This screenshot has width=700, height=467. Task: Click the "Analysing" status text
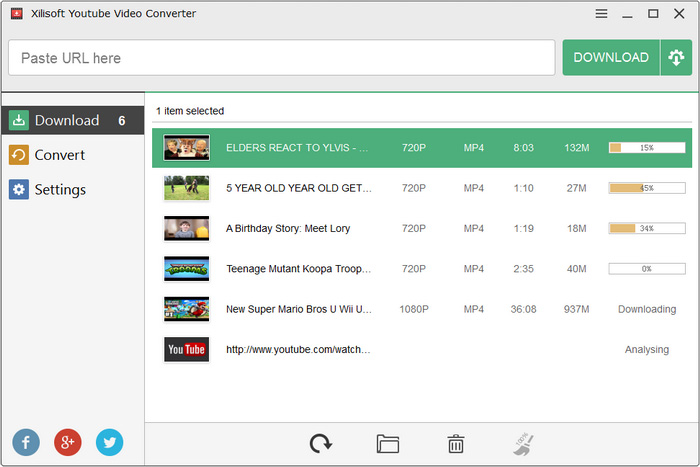pos(647,349)
